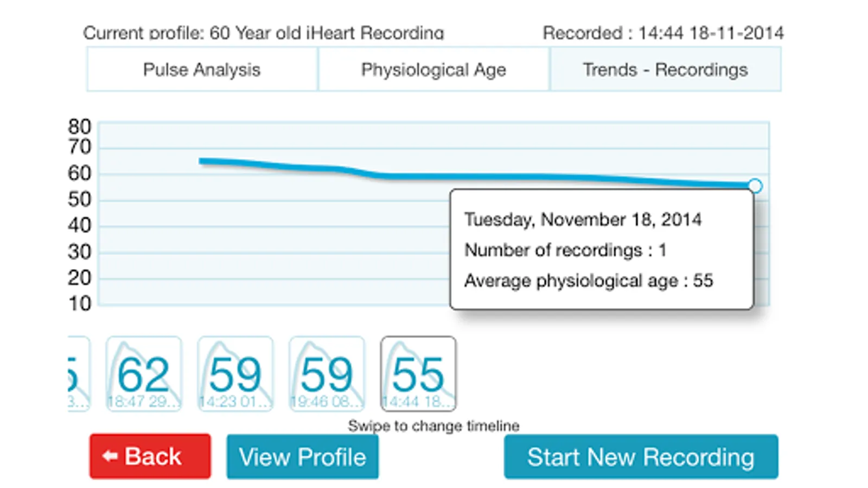Click the arrow icon on the Back button
Viewport: 868px width, 488px height.
click(x=110, y=457)
